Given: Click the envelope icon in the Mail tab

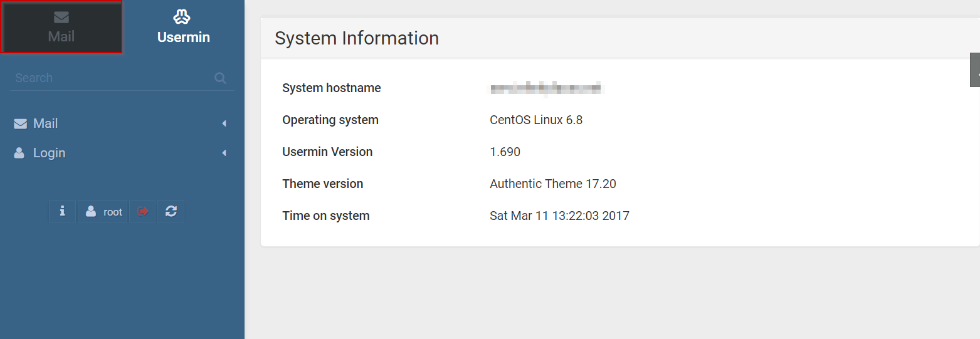Looking at the screenshot, I should pyautogui.click(x=61, y=18).
